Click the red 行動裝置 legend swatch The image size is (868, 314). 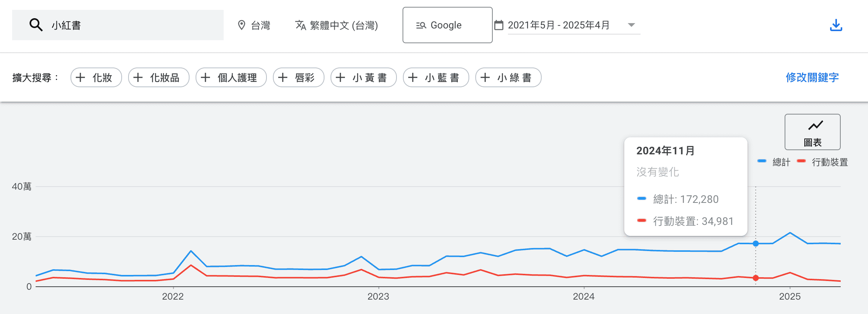[801, 161]
